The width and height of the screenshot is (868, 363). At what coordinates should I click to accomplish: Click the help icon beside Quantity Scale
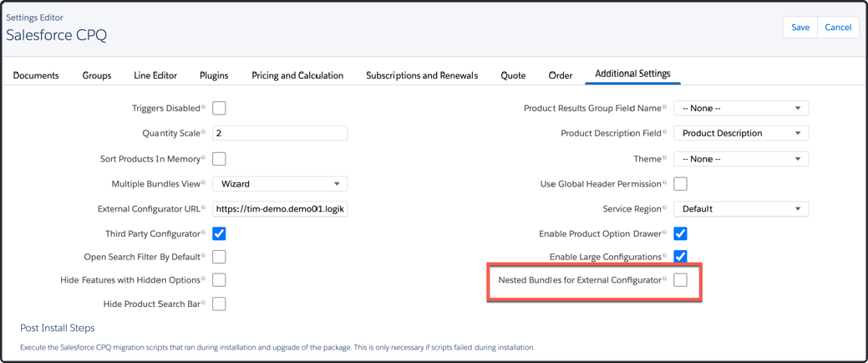[x=203, y=132]
